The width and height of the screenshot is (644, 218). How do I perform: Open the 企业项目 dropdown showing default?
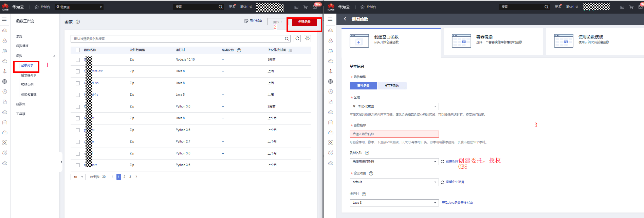pyautogui.click(x=394, y=182)
